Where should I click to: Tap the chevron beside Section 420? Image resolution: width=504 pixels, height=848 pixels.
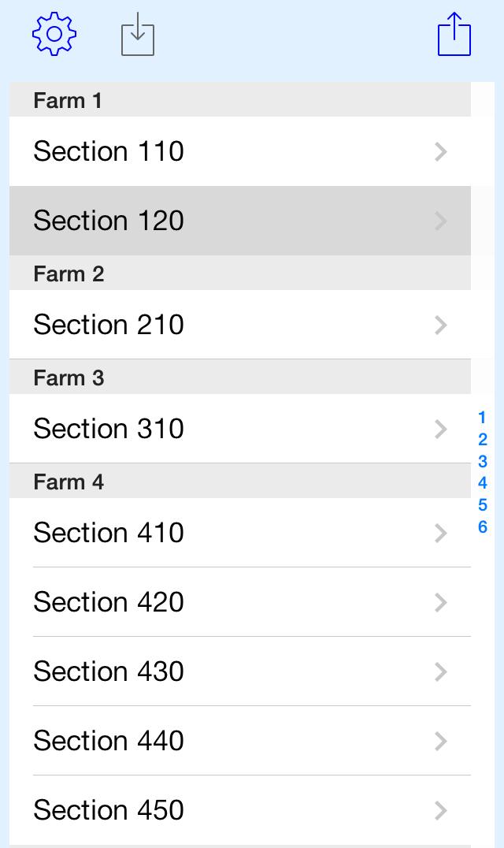click(x=441, y=602)
